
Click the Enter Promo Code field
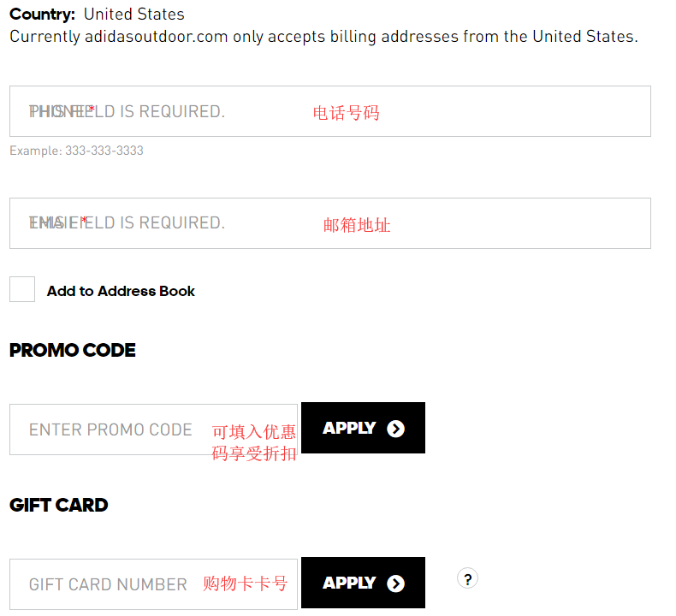[x=111, y=429]
